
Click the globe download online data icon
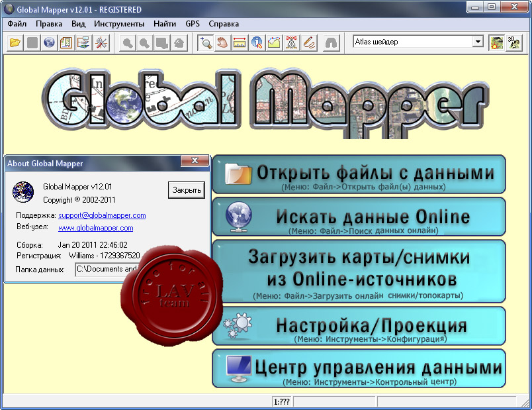coord(49,43)
